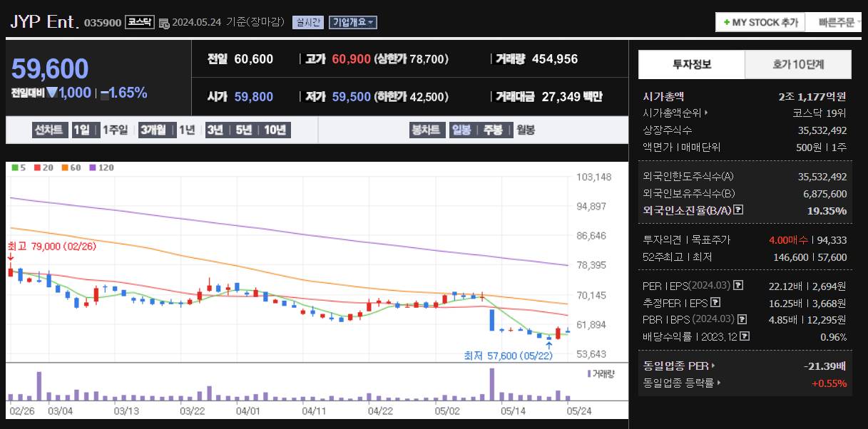868x429 pixels.
Task: Select the 5년 chart period
Action: click(243, 130)
